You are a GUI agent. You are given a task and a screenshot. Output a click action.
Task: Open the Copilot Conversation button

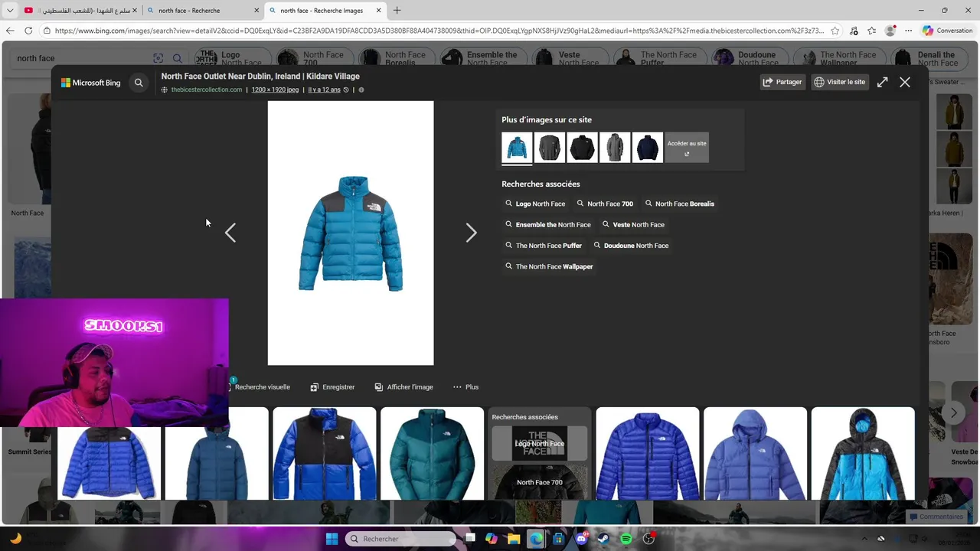[947, 31]
